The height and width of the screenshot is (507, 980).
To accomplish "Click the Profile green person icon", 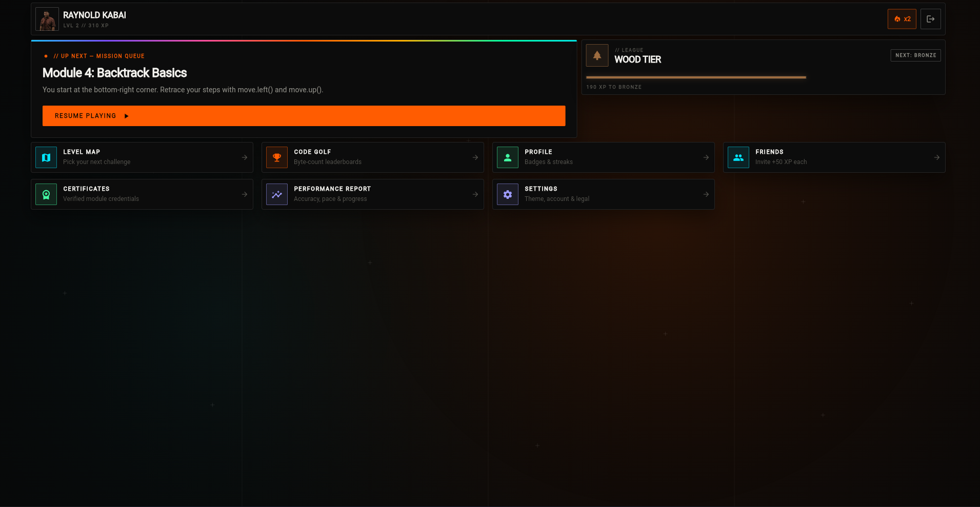I will tap(508, 157).
